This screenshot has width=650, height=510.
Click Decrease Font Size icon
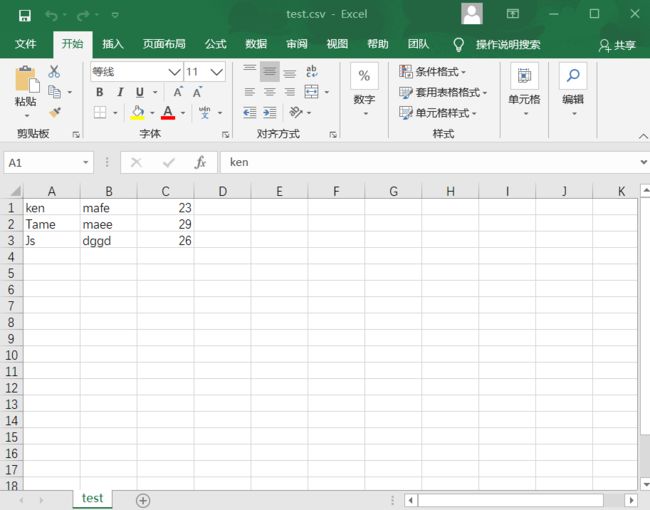point(197,92)
